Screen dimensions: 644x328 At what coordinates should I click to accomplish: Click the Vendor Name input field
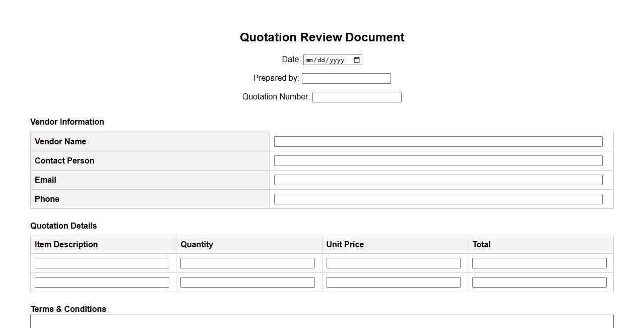[438, 142]
